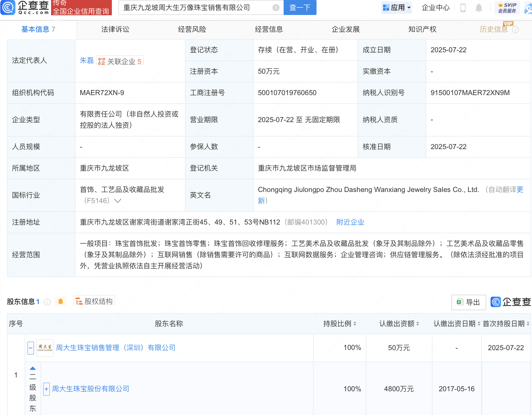Toggle the subscribe bell next to 股东信息

coord(61,301)
